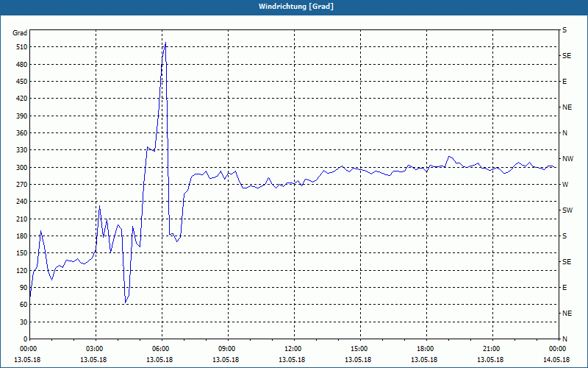Select the 510 value on the y-axis
Screen dimensions: 588x368
click(x=21, y=47)
